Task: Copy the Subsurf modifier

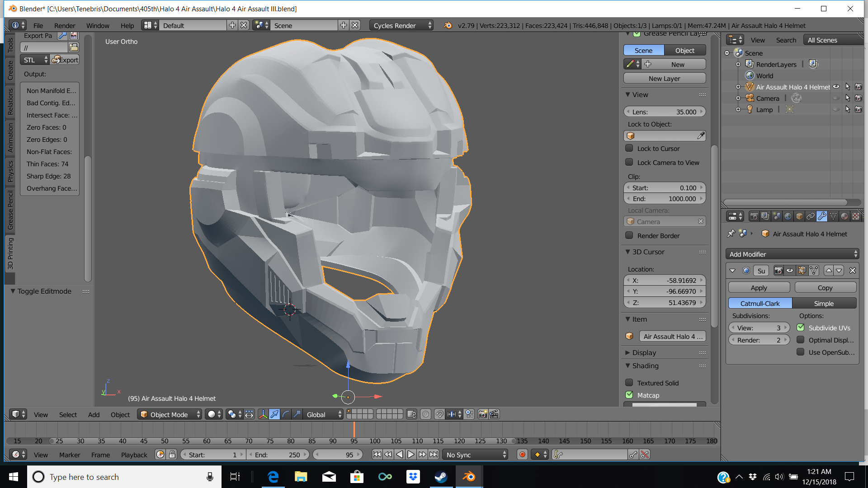Action: [825, 287]
